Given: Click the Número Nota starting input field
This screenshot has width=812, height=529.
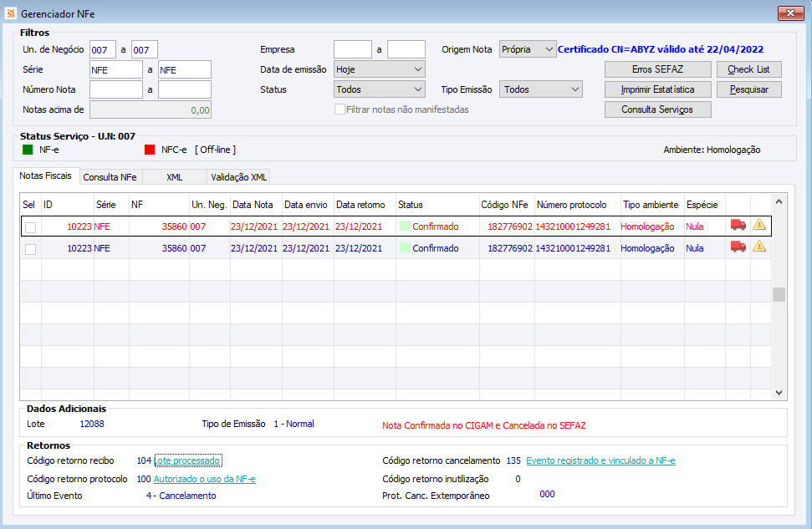Looking at the screenshot, I should tap(116, 89).
